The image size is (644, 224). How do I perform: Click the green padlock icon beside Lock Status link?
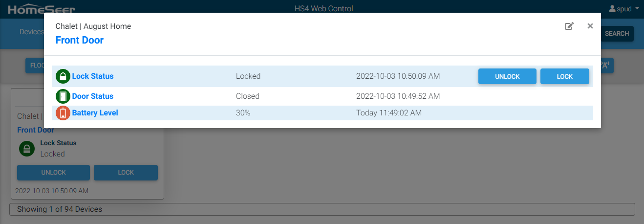tap(63, 76)
